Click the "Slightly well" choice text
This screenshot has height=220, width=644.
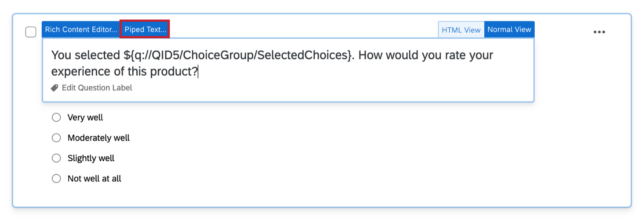(91, 158)
